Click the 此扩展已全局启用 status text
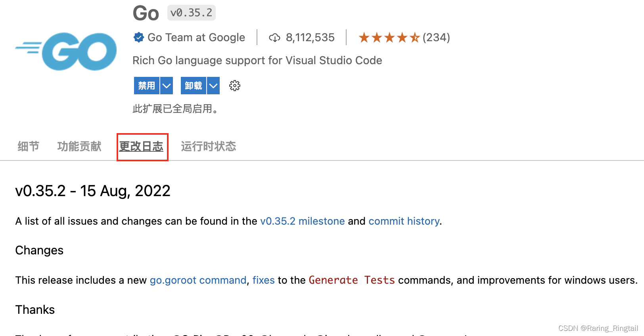644x336 pixels. coord(175,109)
